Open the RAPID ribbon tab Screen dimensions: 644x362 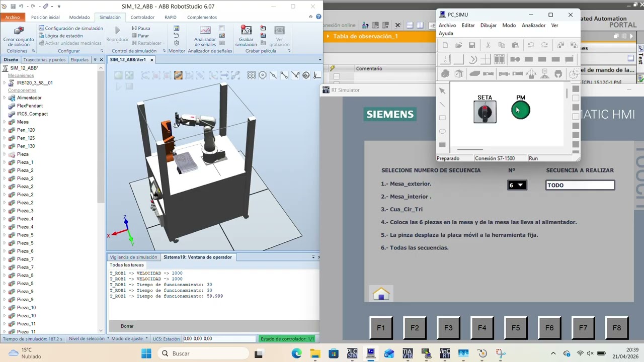point(171,17)
